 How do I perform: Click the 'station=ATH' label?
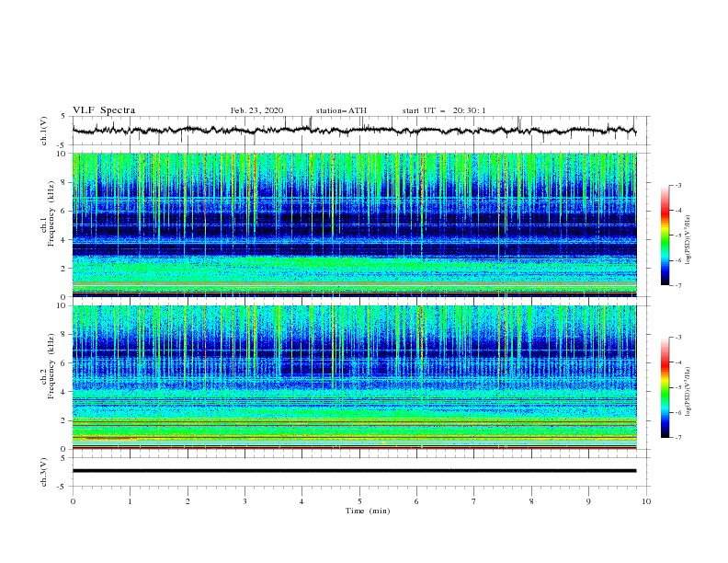341,110
